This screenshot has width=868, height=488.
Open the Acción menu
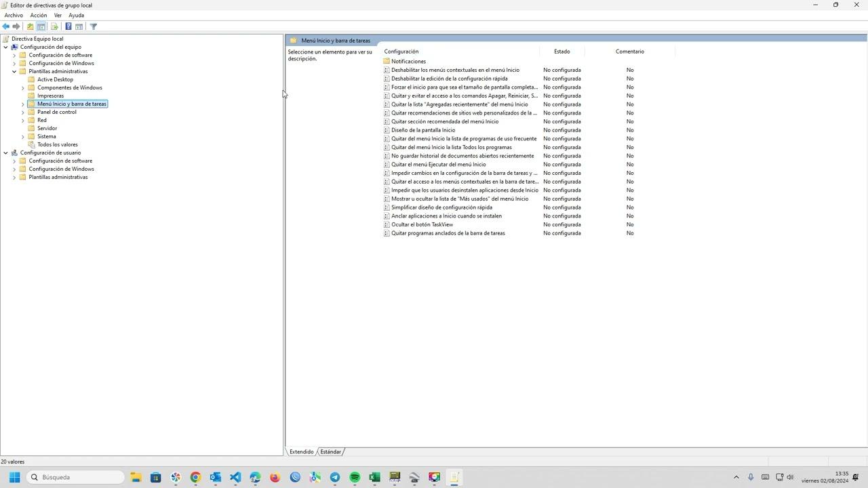coord(39,15)
